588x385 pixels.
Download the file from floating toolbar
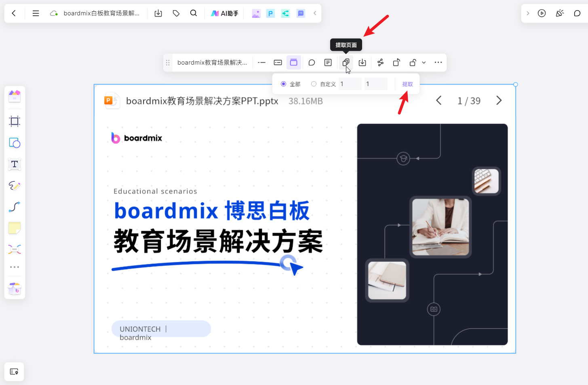(362, 63)
